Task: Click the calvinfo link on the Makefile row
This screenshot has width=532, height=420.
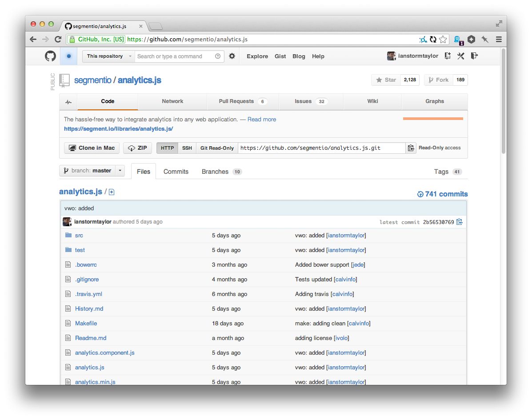Action: click(x=359, y=323)
